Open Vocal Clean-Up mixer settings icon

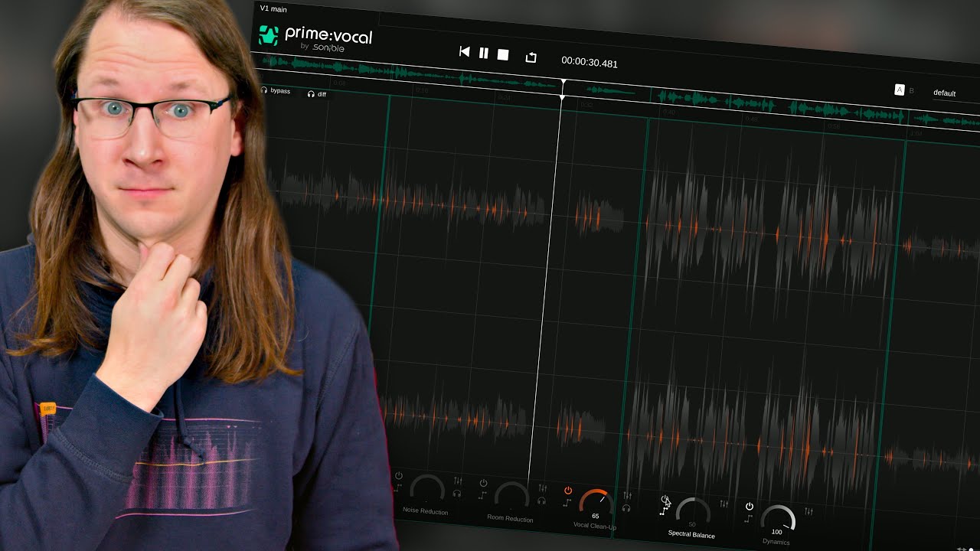tap(627, 495)
